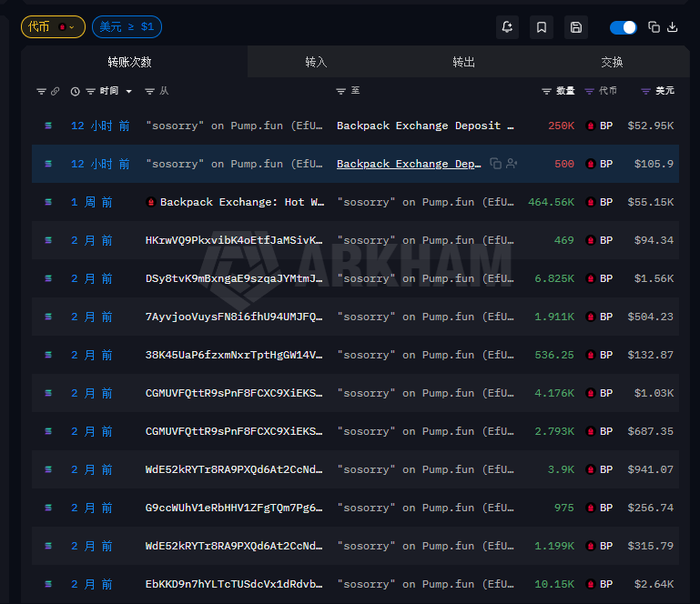Click Solana chain icon in $256.74 row
This screenshot has width=700, height=604.
(x=48, y=508)
